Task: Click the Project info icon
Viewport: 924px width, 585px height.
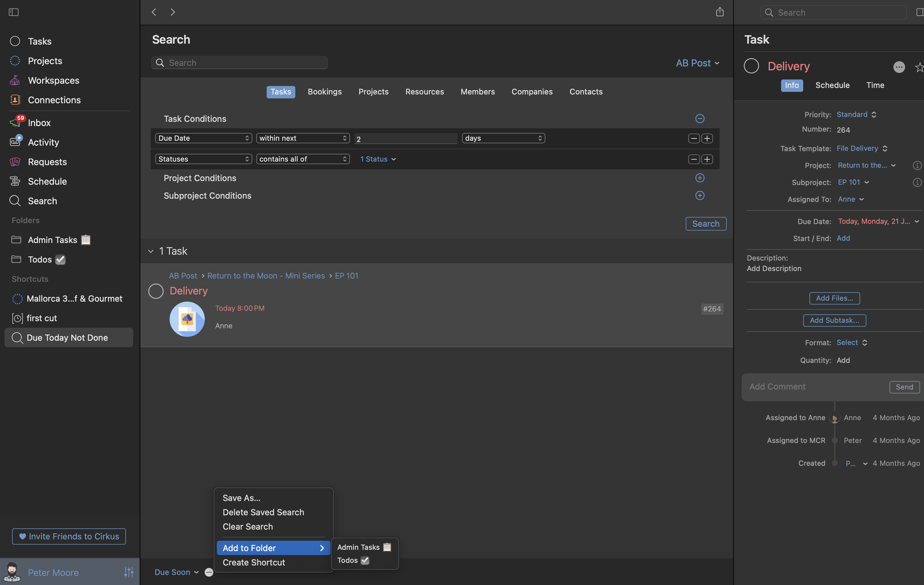Action: click(x=917, y=165)
